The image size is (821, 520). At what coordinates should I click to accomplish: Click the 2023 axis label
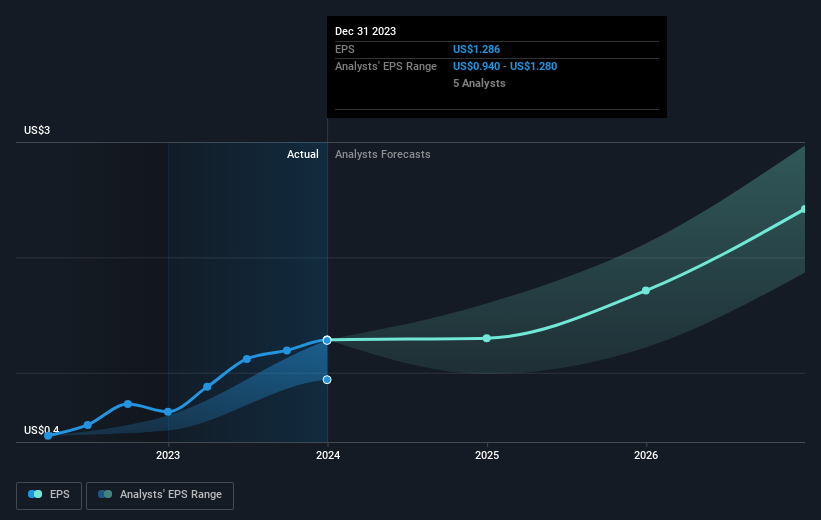(x=168, y=455)
